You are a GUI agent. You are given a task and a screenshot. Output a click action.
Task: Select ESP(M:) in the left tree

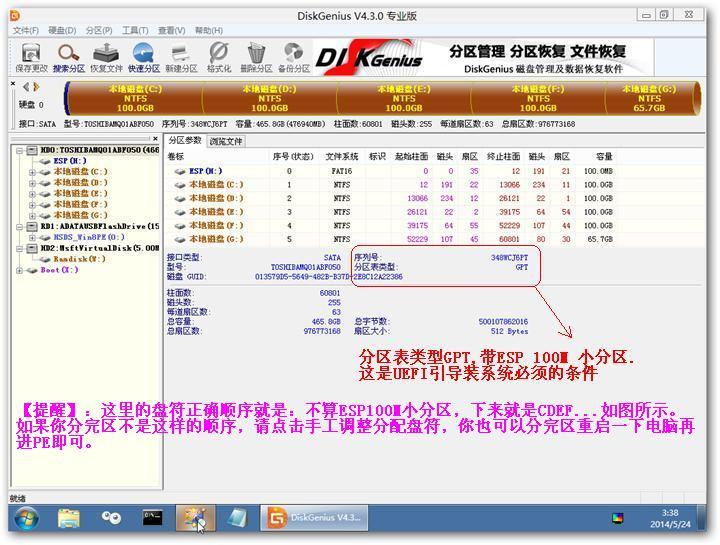pos(70,161)
